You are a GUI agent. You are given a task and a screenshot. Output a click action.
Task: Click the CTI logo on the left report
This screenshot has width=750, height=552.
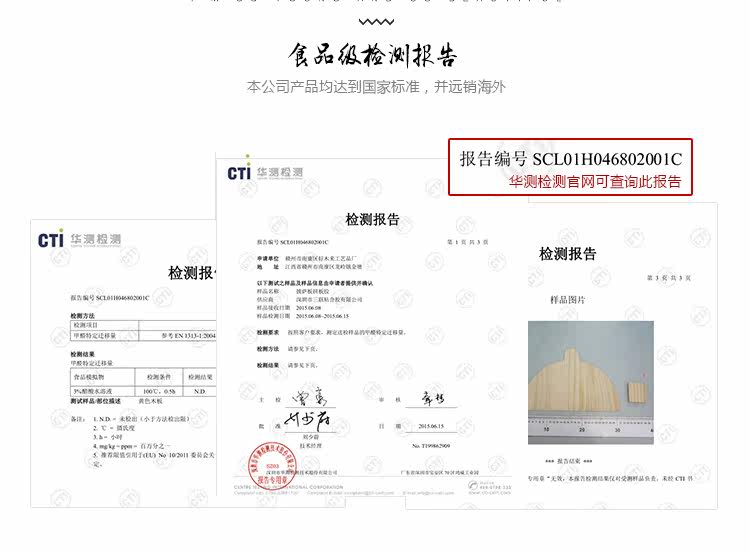[x=51, y=239]
